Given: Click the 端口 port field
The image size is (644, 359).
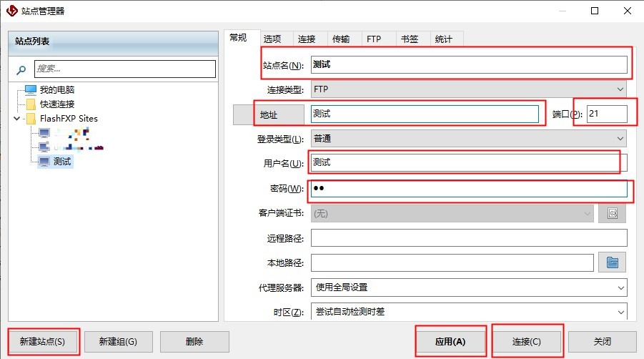Looking at the screenshot, I should pyautogui.click(x=607, y=114).
